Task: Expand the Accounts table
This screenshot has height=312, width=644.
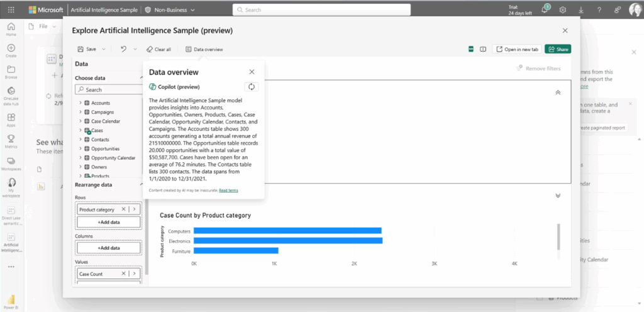Action: [80, 103]
